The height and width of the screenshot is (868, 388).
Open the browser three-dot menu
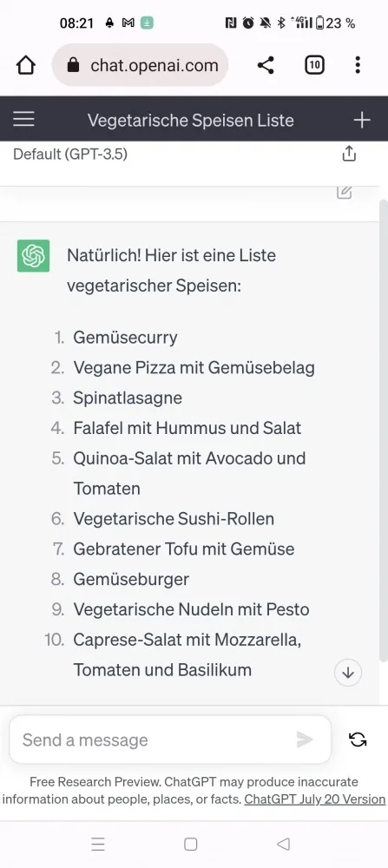pos(358,65)
